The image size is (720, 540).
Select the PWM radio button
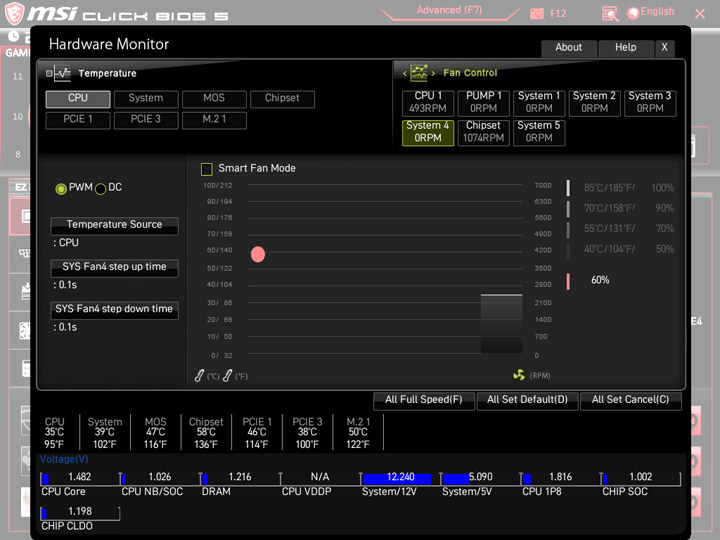click(x=61, y=189)
